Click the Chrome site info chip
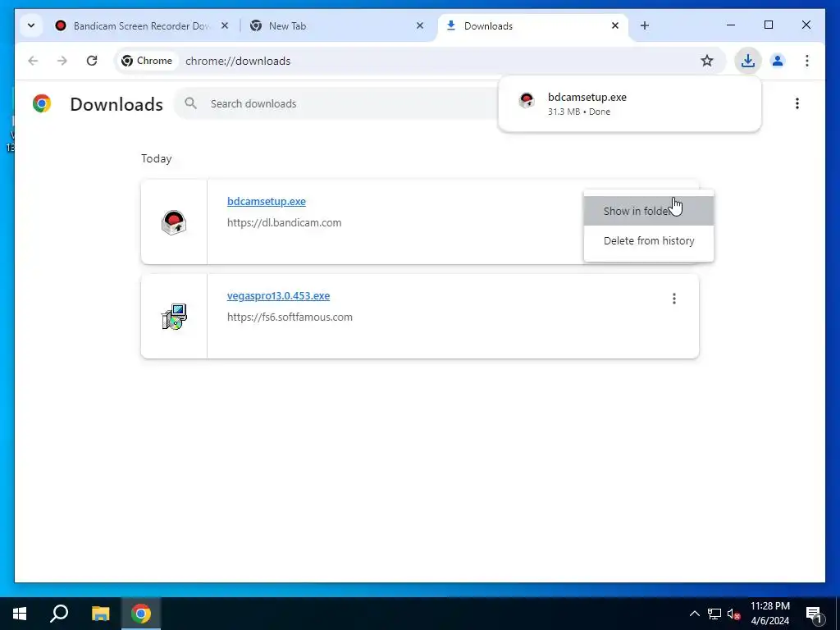Viewport: 840px width, 630px height. [148, 61]
